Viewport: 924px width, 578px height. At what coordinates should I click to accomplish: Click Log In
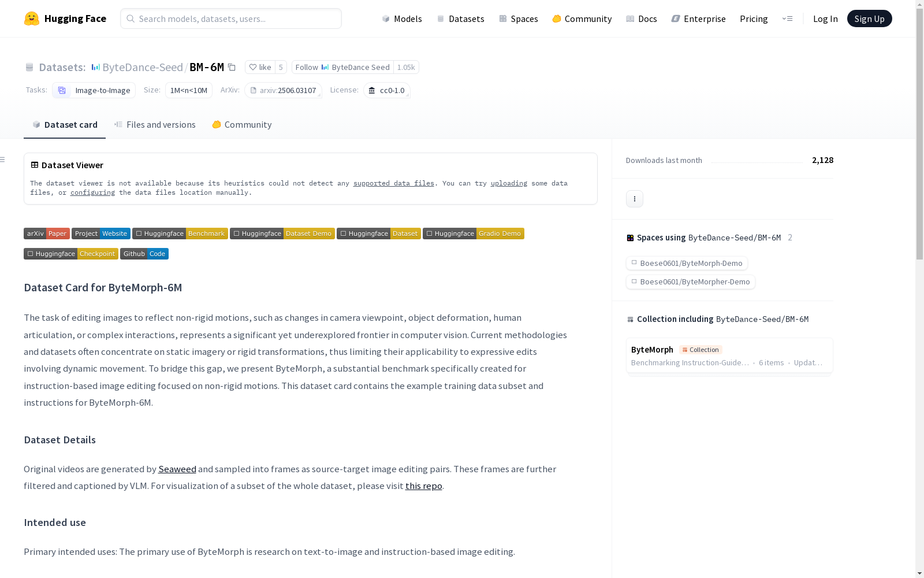[x=825, y=18]
